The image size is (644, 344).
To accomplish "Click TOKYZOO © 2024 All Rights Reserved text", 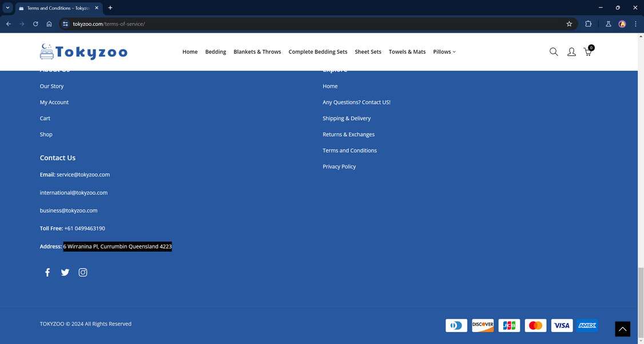I will [x=85, y=324].
